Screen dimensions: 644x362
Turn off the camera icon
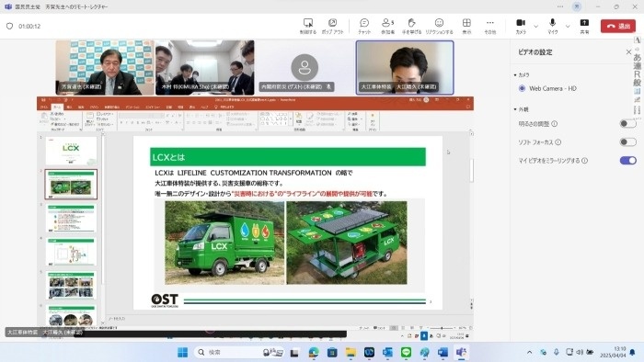coord(521,23)
